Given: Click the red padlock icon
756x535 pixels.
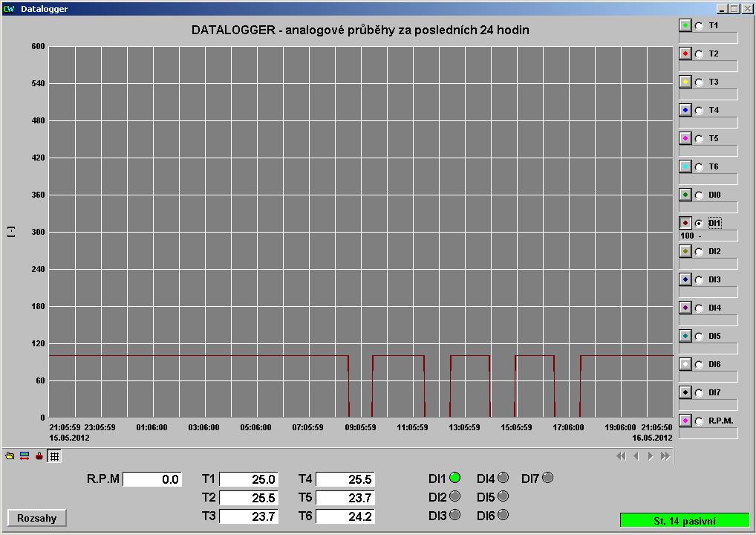Looking at the screenshot, I should coord(39,456).
